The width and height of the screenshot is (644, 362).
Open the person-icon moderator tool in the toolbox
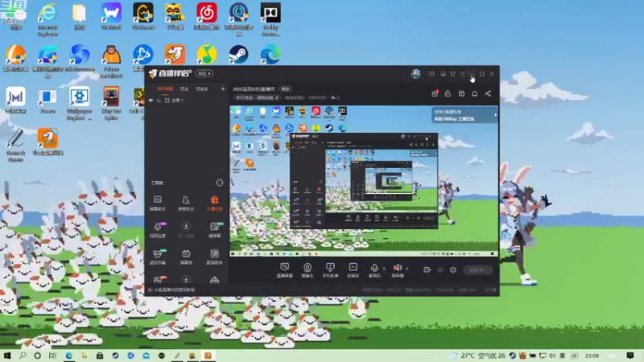pyautogui.click(x=186, y=204)
